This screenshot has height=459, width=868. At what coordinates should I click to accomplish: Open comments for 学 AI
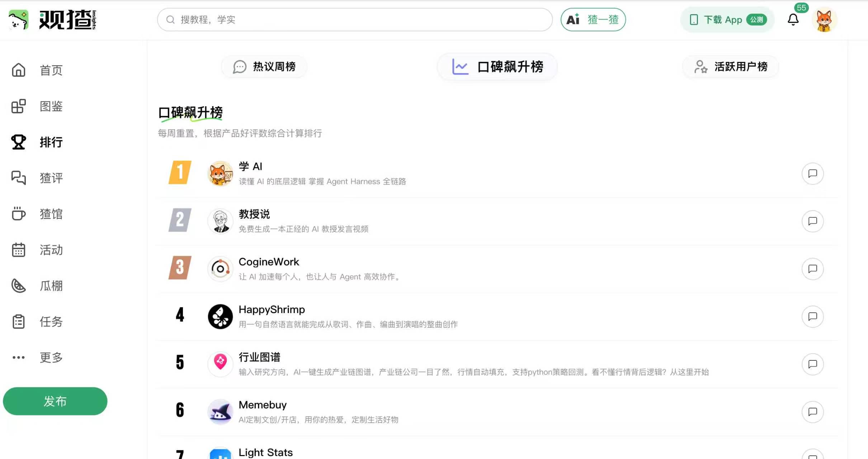(x=812, y=174)
